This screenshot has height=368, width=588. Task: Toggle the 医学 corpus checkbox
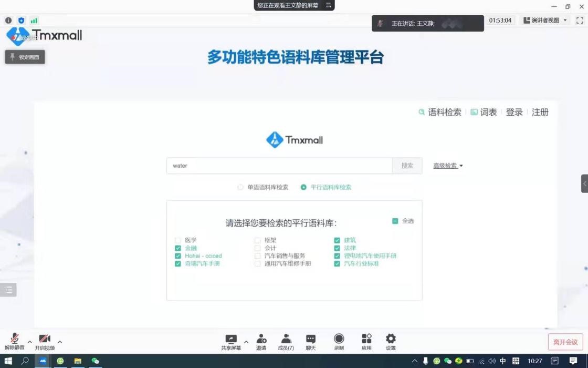click(178, 240)
